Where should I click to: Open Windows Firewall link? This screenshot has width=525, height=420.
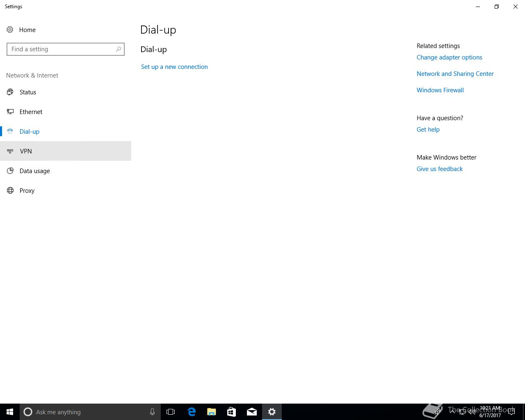[x=440, y=90]
